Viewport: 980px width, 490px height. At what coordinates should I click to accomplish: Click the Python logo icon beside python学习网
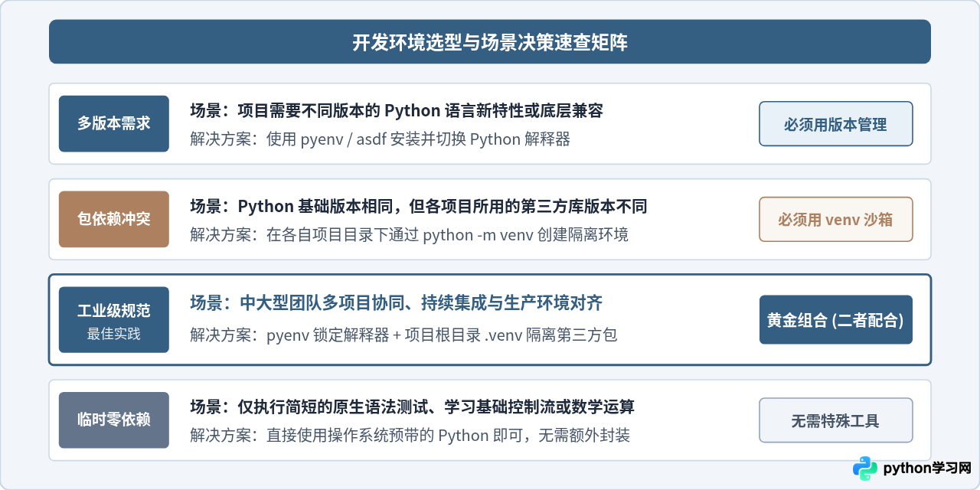pyautogui.click(x=865, y=468)
